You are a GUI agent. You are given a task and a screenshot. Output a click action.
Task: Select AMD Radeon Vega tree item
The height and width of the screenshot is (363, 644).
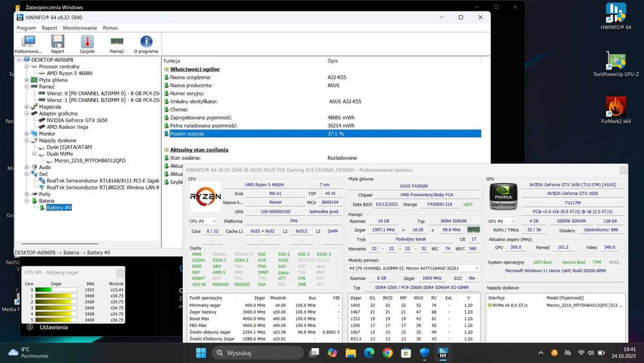click(x=68, y=127)
